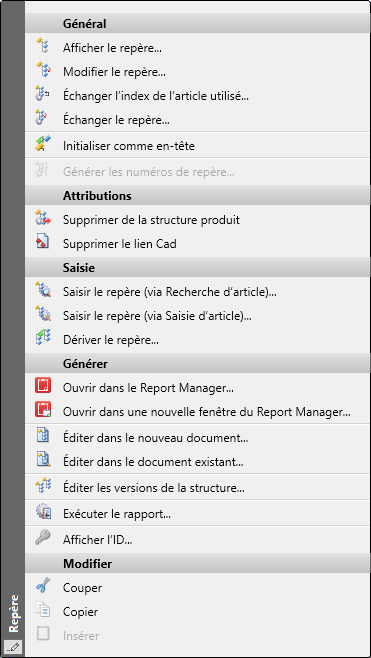This screenshot has width=371, height=658.
Task: Click the red Report Manager icon
Action: pos(43,386)
